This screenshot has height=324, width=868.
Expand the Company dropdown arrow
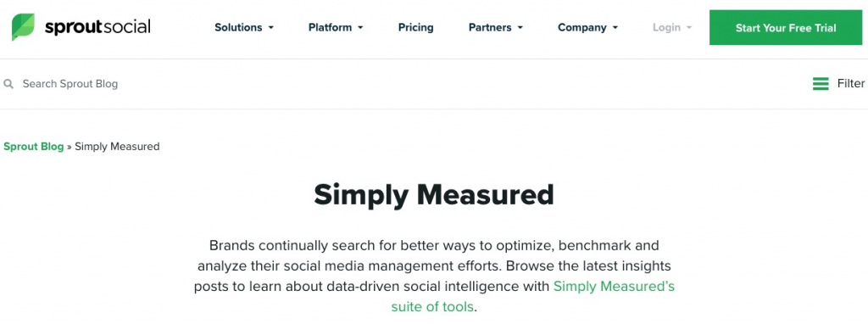pyautogui.click(x=615, y=28)
